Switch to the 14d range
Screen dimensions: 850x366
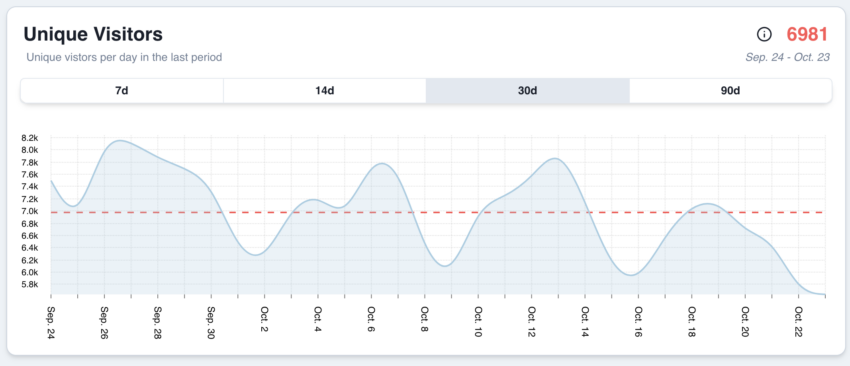pyautogui.click(x=325, y=91)
